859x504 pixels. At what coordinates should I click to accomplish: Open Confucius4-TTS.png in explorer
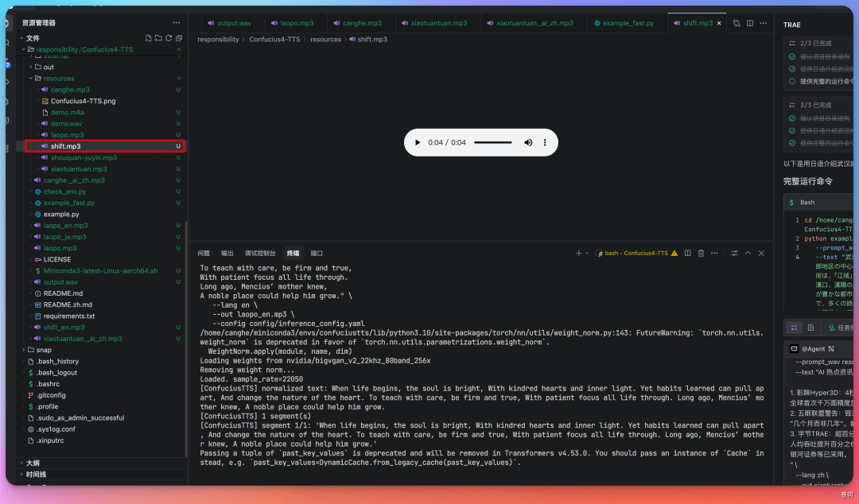coord(84,101)
